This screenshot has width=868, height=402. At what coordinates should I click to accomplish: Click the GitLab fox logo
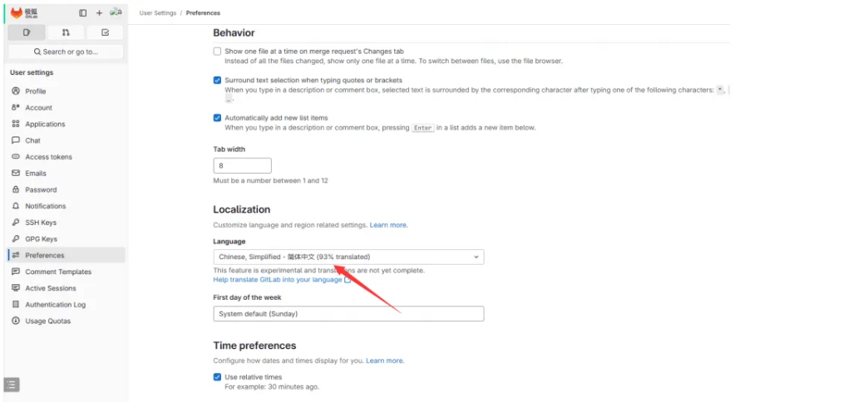click(17, 12)
